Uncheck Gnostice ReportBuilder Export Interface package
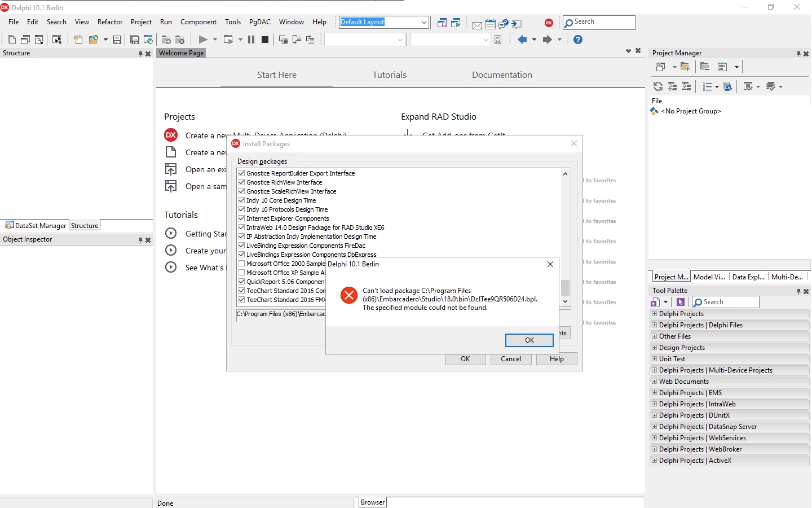The image size is (812, 508). pos(241,173)
